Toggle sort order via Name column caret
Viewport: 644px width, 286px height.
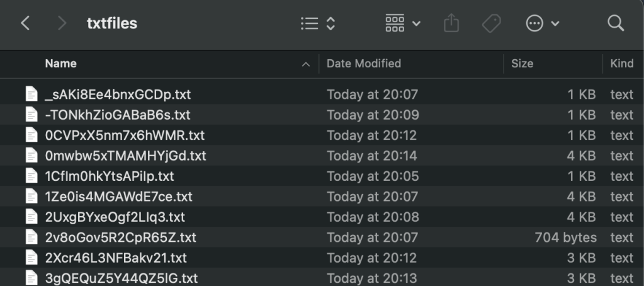tap(307, 64)
